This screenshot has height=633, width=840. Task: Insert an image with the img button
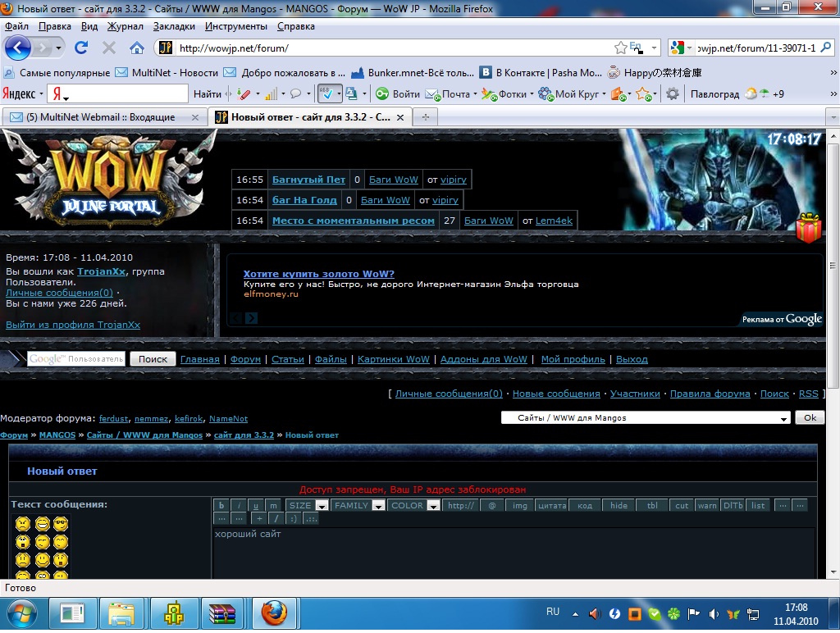519,505
